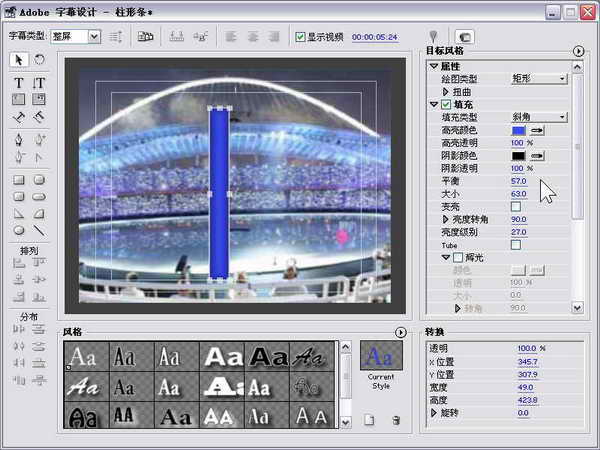Screen dimensions: 600x450
Task: Open the 风格 panel flyout menu
Action: (x=400, y=332)
